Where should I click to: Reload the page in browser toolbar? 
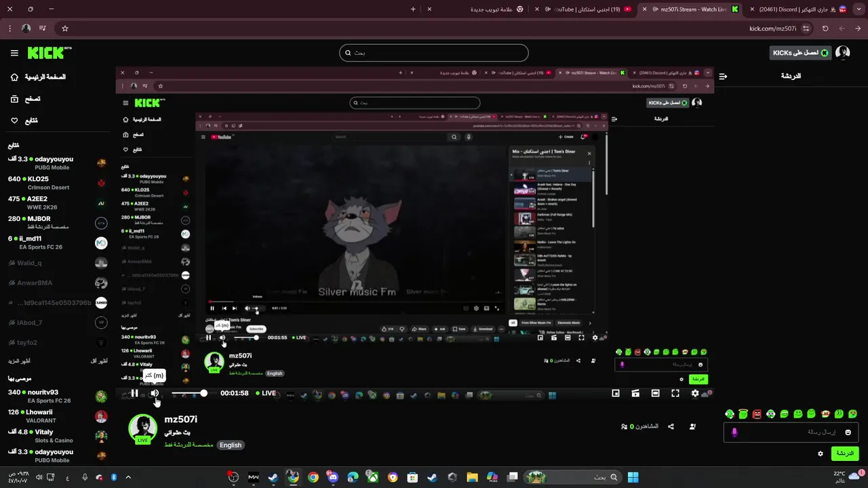point(825,28)
